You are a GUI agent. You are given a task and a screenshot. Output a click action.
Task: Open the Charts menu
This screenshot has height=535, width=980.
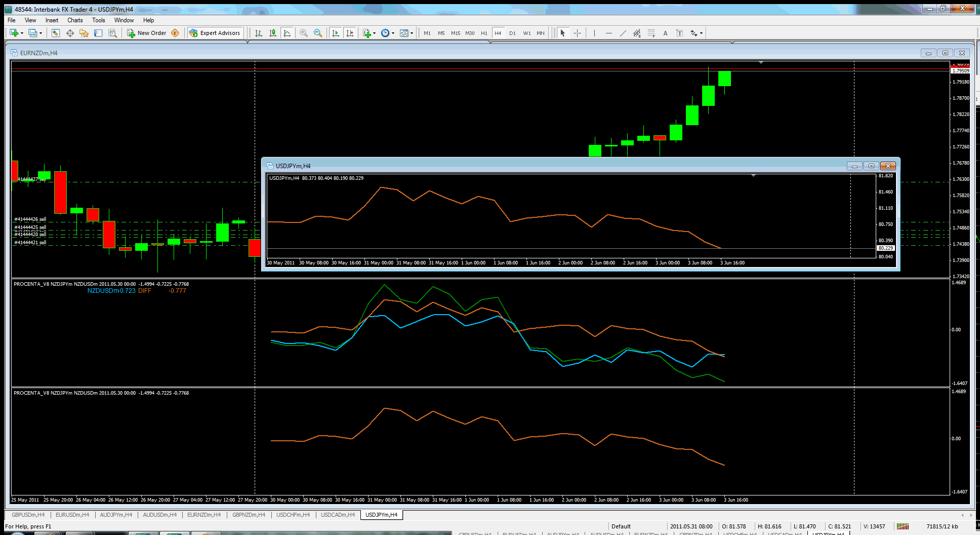tap(75, 20)
